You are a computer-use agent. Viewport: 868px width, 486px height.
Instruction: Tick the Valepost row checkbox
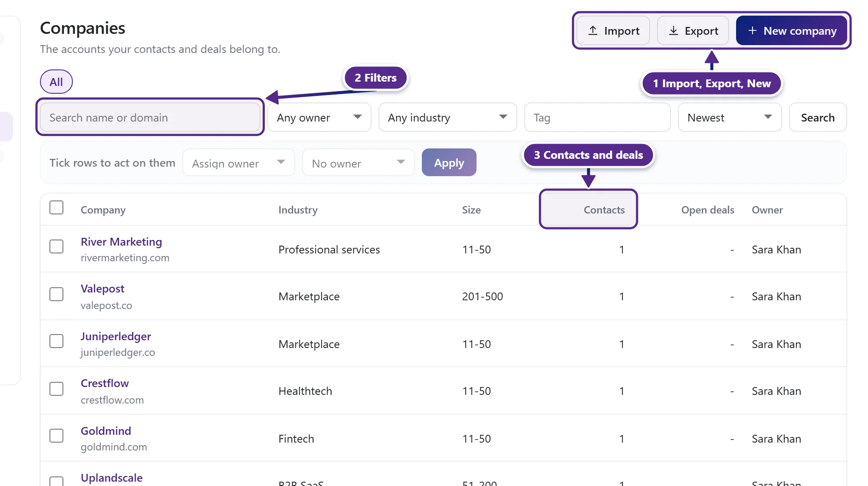pyautogui.click(x=56, y=294)
